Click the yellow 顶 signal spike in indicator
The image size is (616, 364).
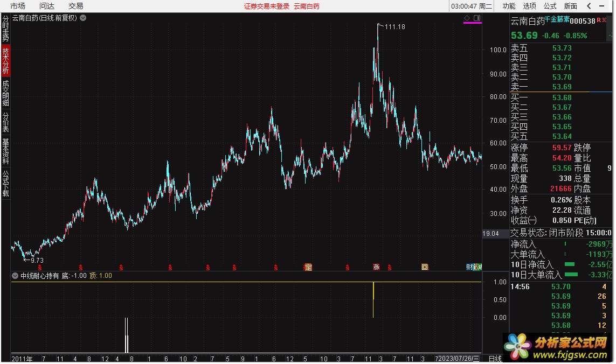pyautogui.click(x=373, y=299)
